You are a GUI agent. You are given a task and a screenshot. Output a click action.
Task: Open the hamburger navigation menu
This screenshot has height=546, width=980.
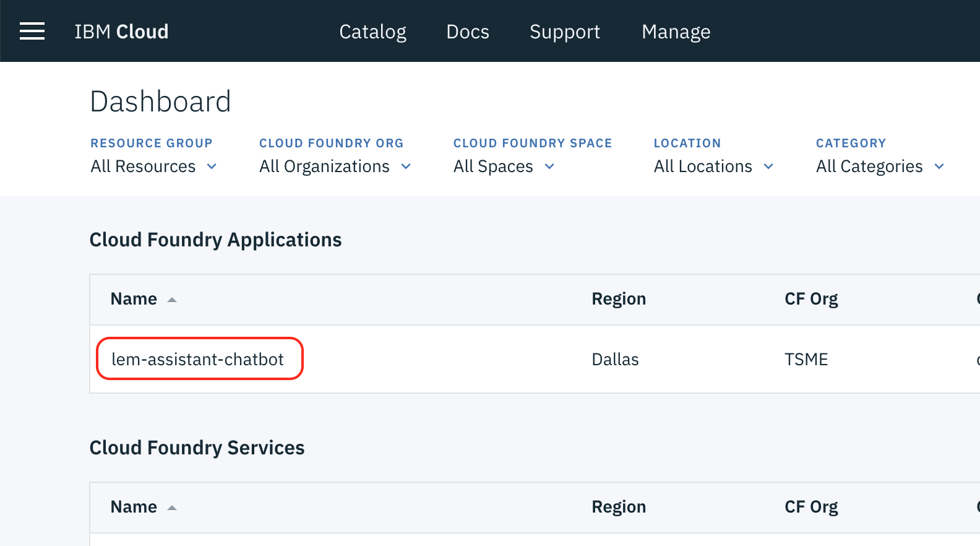pos(32,31)
